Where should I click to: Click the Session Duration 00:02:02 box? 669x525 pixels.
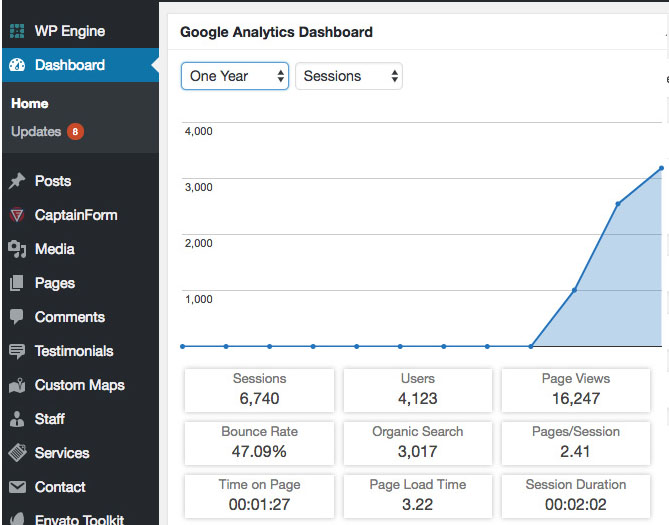[576, 496]
